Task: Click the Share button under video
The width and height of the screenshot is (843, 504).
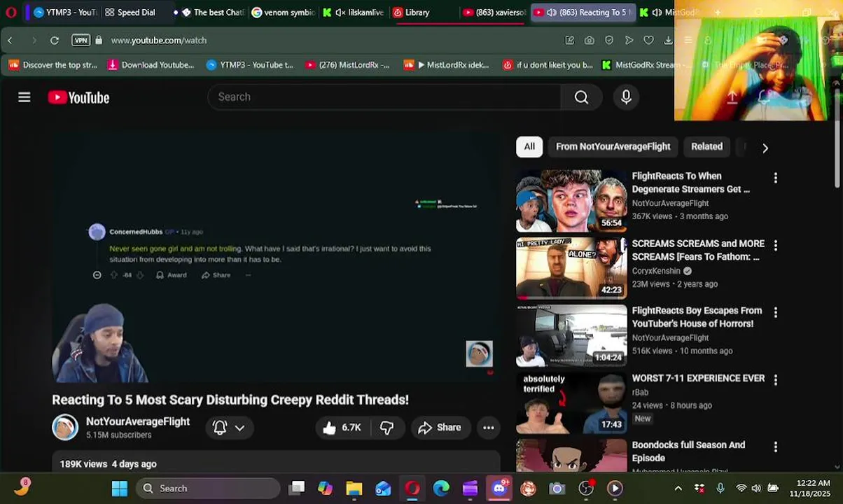Action: (x=440, y=428)
